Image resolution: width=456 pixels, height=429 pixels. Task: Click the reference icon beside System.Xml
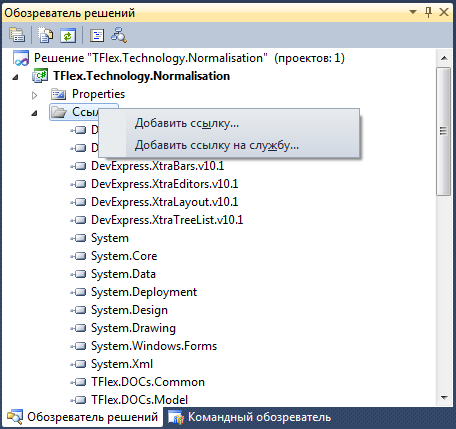78,364
